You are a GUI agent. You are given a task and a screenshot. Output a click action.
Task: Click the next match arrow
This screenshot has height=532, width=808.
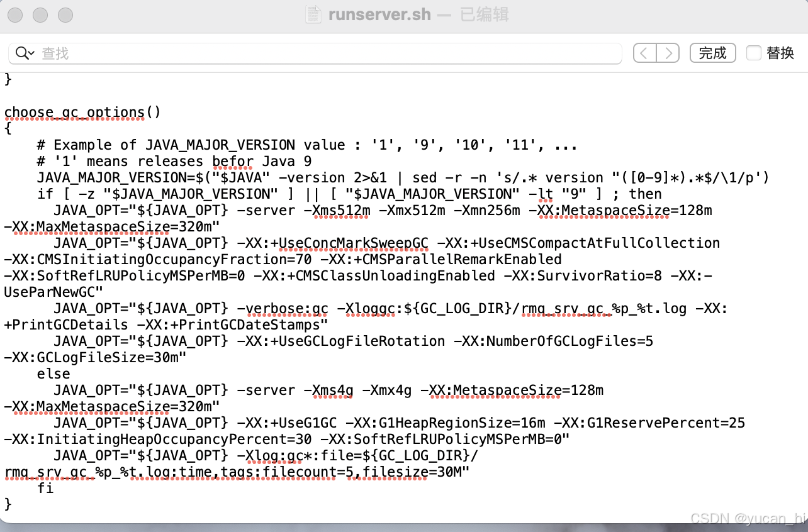[x=667, y=53]
